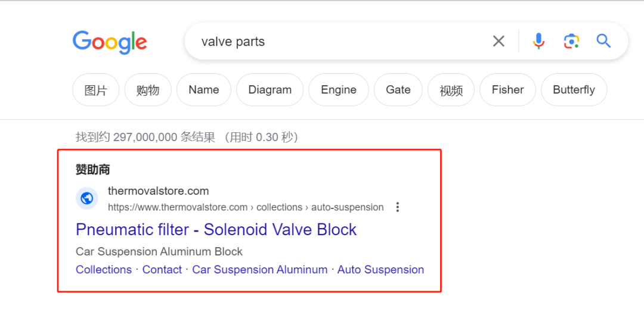The height and width of the screenshot is (315, 644).
Task: Select the 图片 filter chip
Action: (95, 90)
